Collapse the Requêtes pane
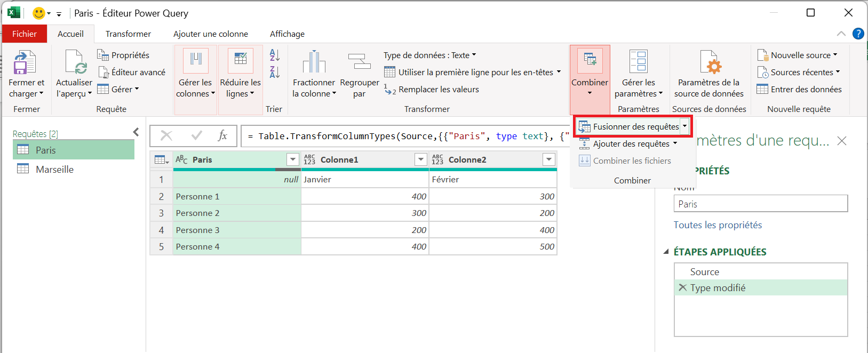The height and width of the screenshot is (353, 868). tap(136, 132)
